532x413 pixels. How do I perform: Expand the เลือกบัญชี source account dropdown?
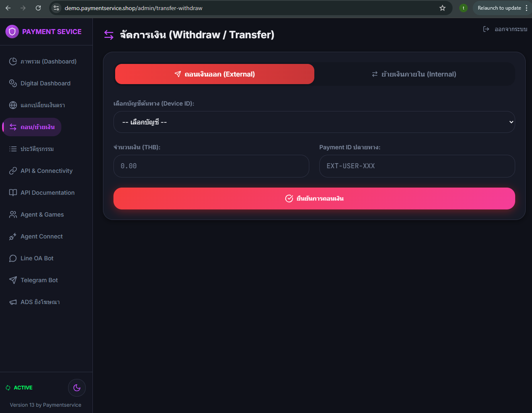point(314,122)
